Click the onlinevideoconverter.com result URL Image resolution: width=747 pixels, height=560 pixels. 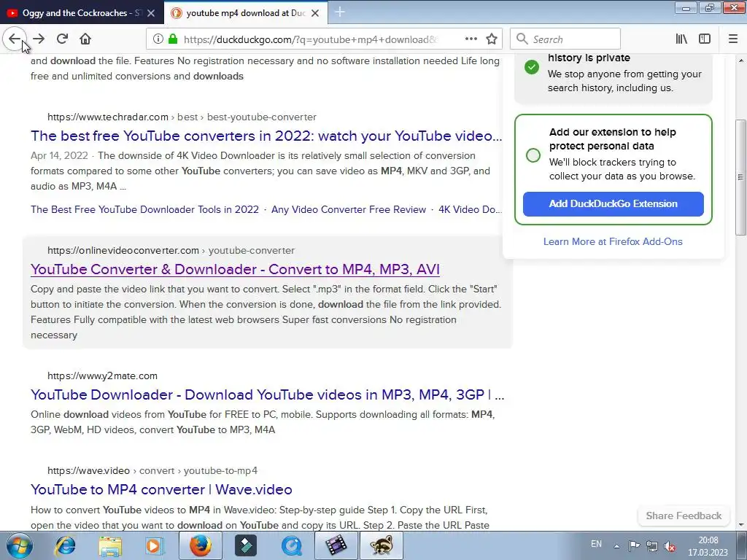click(171, 251)
